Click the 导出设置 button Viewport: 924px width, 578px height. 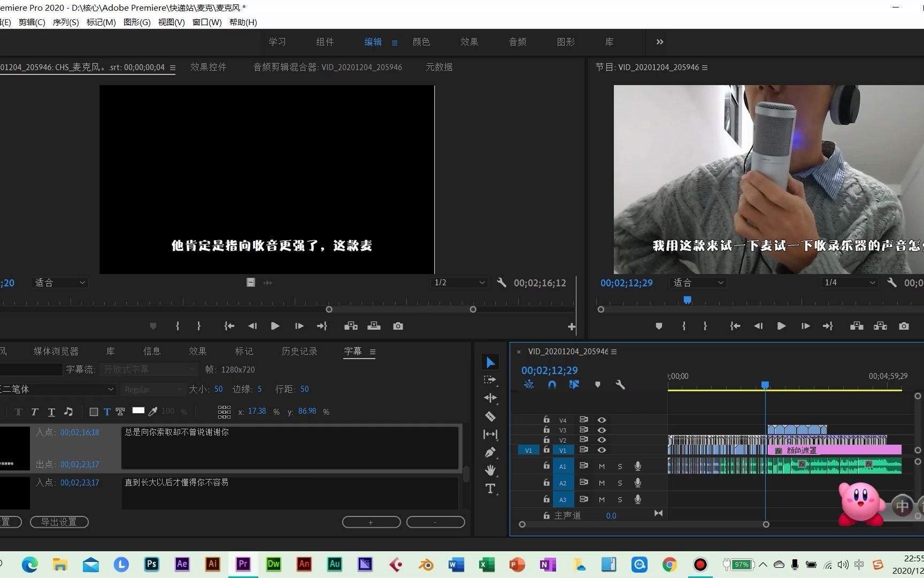point(59,522)
